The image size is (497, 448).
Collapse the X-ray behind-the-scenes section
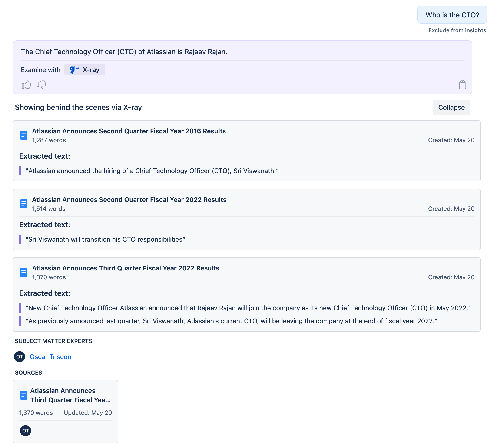(451, 107)
